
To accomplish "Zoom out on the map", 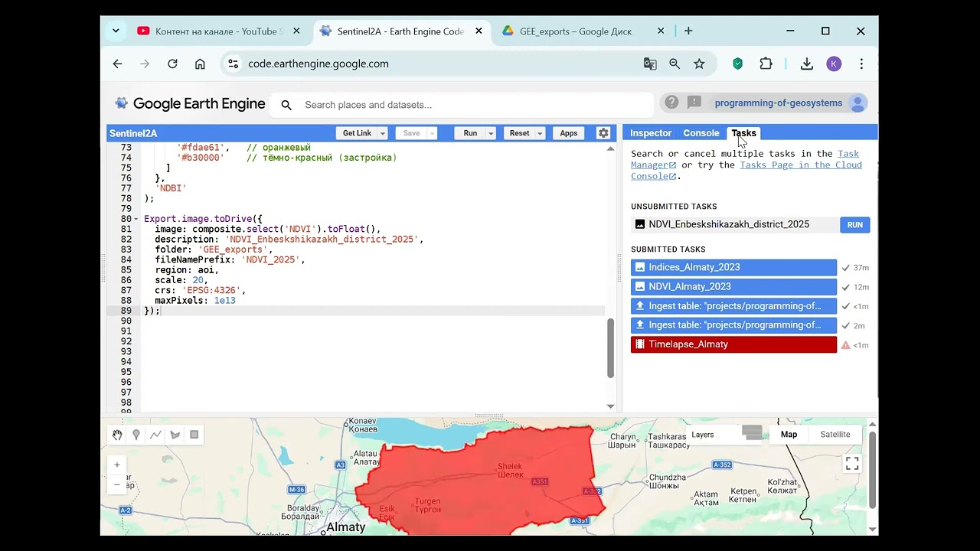I will coord(116,484).
